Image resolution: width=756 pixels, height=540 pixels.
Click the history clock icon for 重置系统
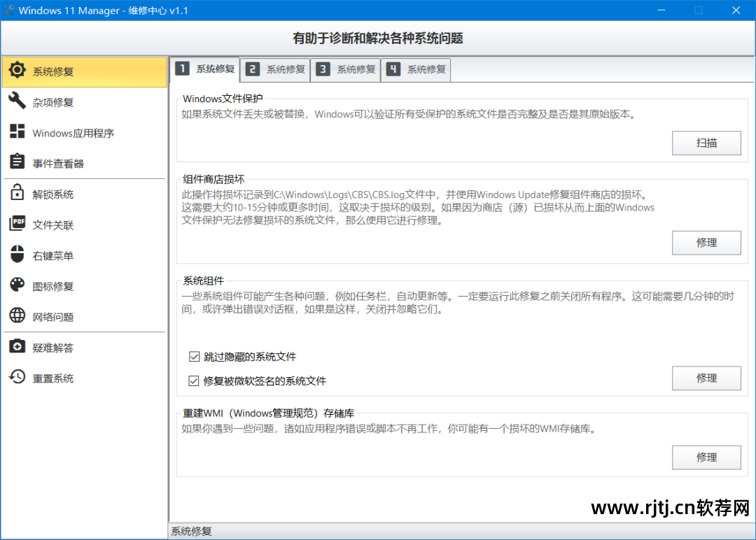(17, 377)
